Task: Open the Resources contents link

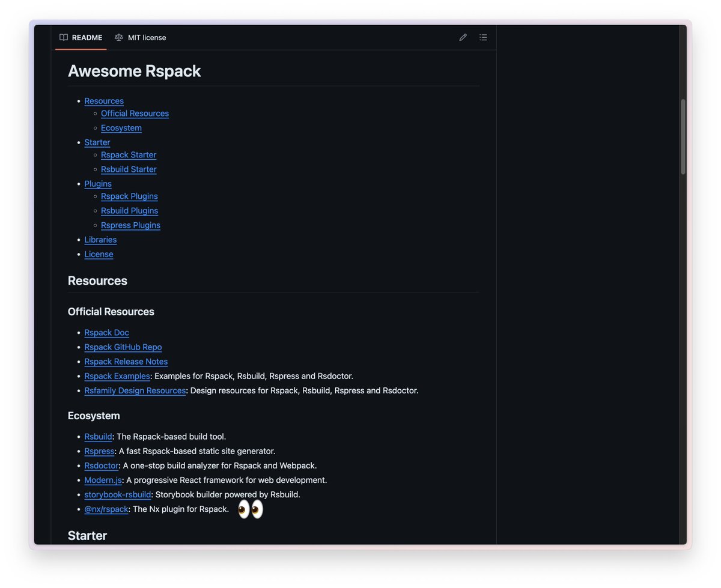Action: 104,101
